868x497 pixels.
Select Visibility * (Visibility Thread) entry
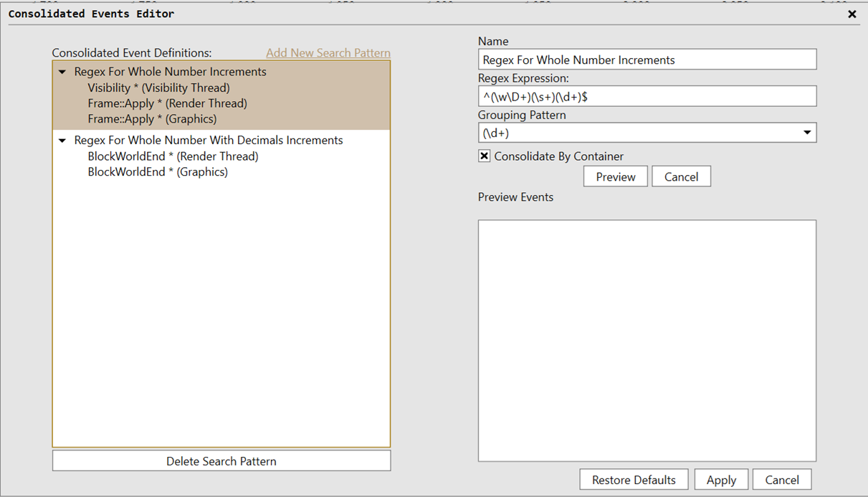[158, 87]
